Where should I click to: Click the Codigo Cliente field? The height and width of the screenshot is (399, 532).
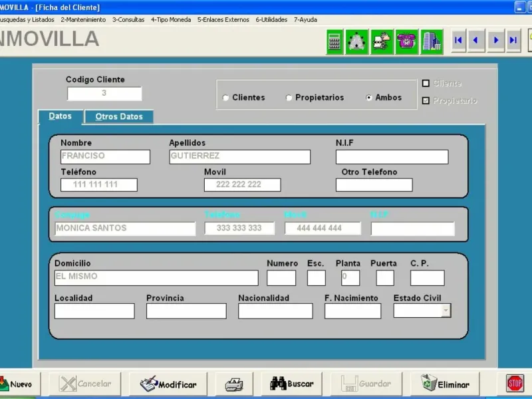[x=104, y=94]
